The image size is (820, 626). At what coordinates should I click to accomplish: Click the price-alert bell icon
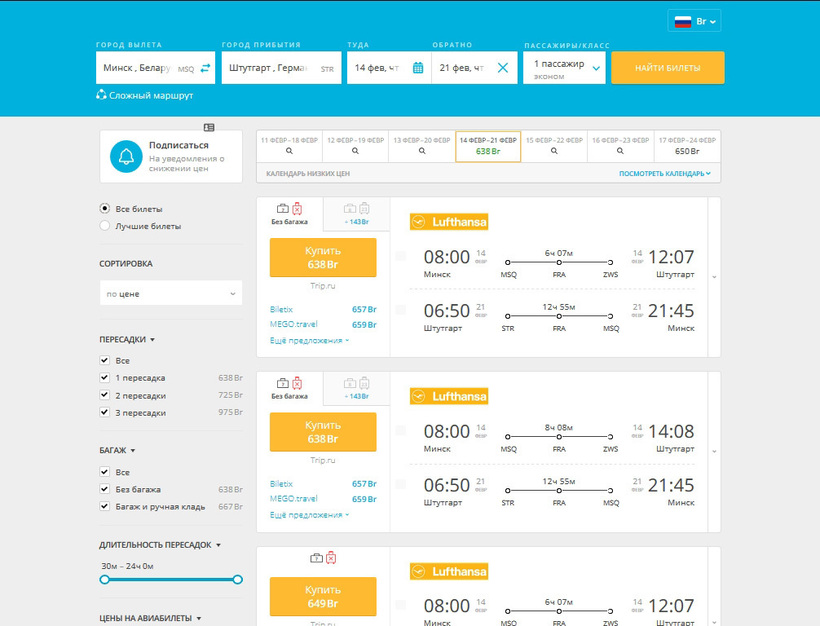(x=126, y=156)
